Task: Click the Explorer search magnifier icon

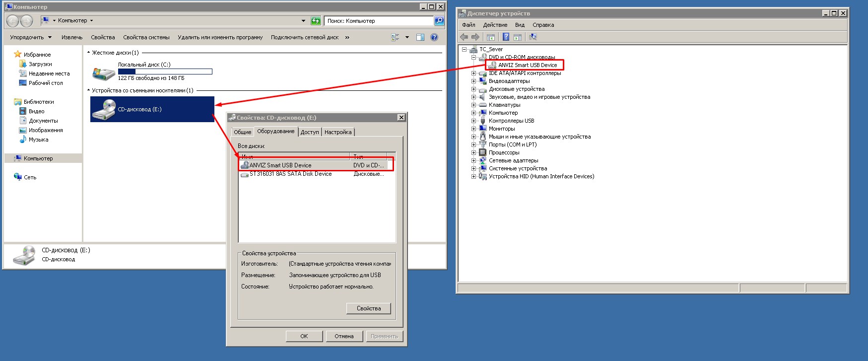Action: pyautogui.click(x=439, y=21)
